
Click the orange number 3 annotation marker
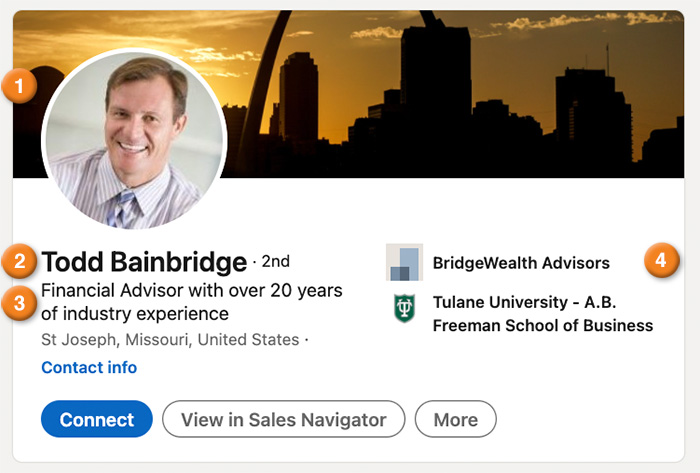[x=20, y=301]
